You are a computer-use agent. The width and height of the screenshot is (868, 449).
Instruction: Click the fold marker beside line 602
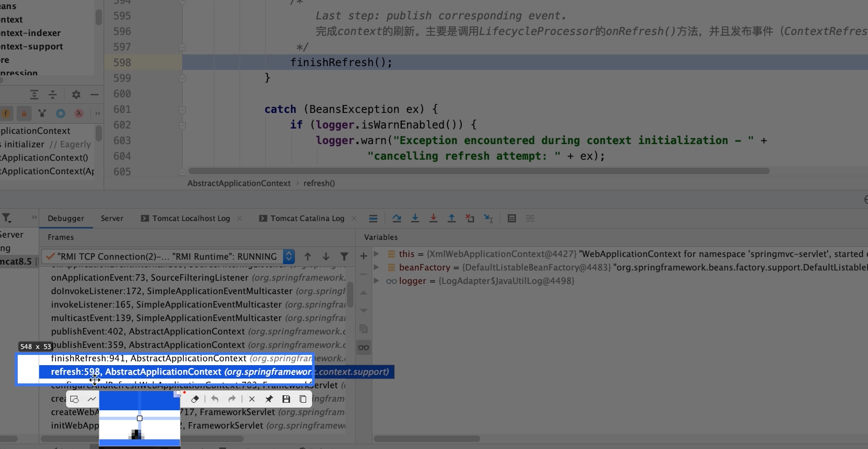tap(183, 125)
